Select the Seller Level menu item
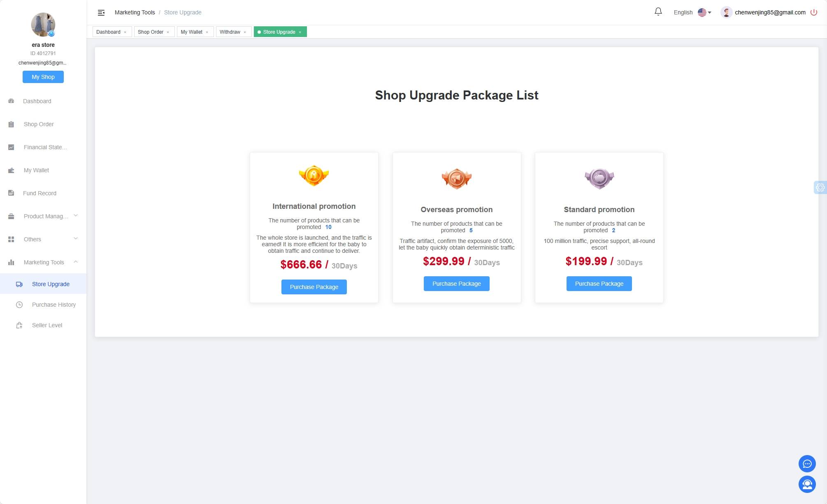Image resolution: width=827 pixels, height=504 pixels. click(46, 325)
